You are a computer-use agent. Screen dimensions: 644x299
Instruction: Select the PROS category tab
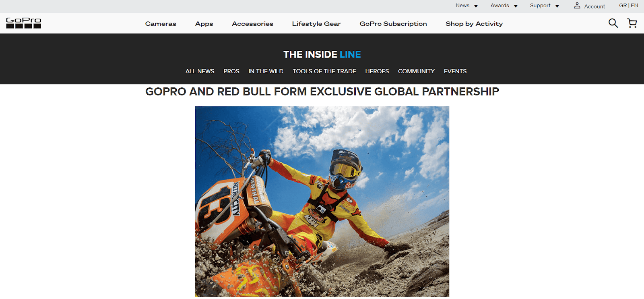pyautogui.click(x=231, y=71)
